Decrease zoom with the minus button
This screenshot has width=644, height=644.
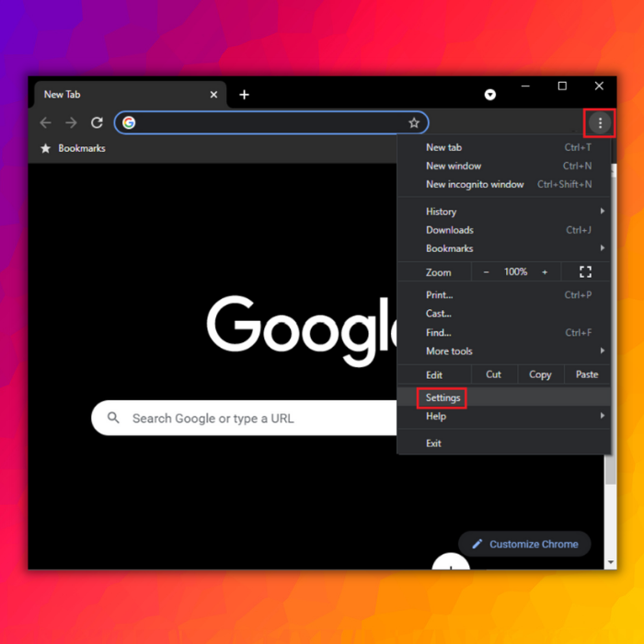(x=486, y=272)
